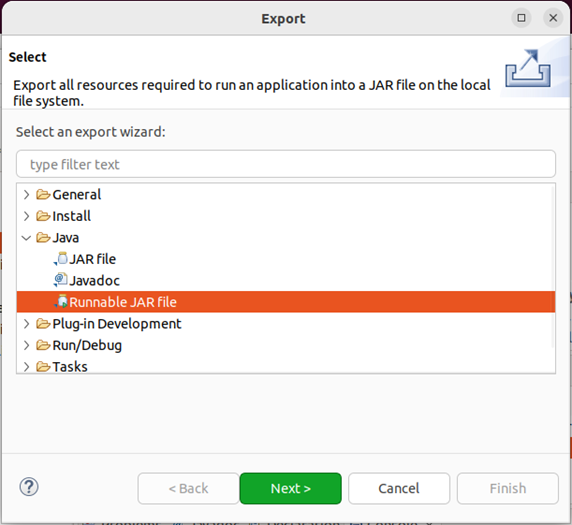Click the JAR file jar icon
572x525 pixels.
(x=61, y=259)
